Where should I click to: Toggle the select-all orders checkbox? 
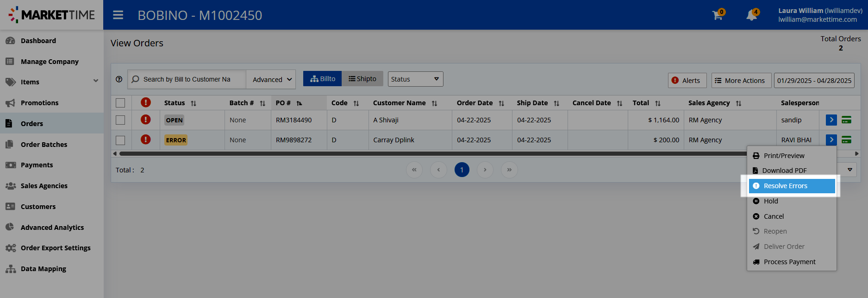pos(120,103)
